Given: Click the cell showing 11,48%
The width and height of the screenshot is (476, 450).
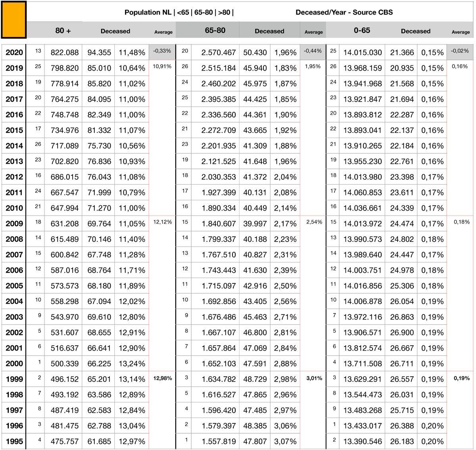Looking at the screenshot, I should coord(132,52).
